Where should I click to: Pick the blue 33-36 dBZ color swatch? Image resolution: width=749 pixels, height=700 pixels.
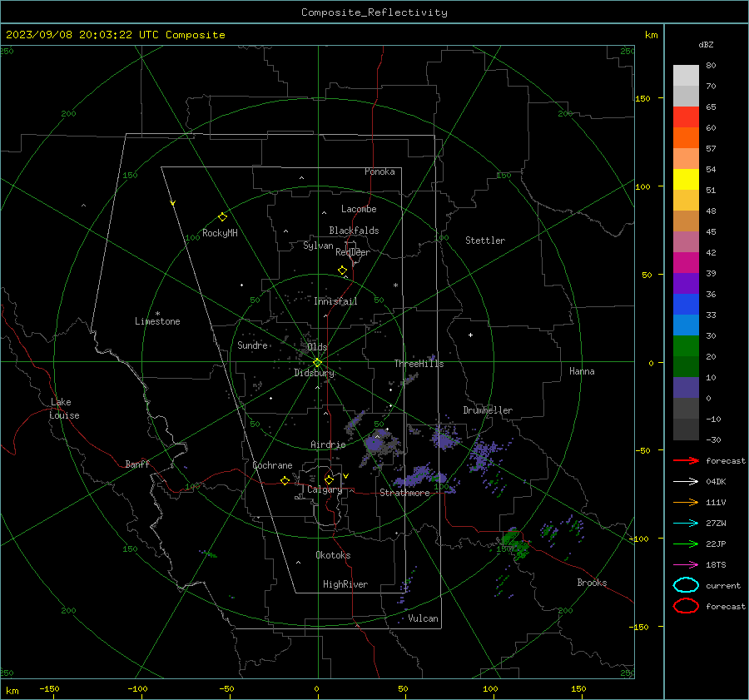pyautogui.click(x=686, y=305)
